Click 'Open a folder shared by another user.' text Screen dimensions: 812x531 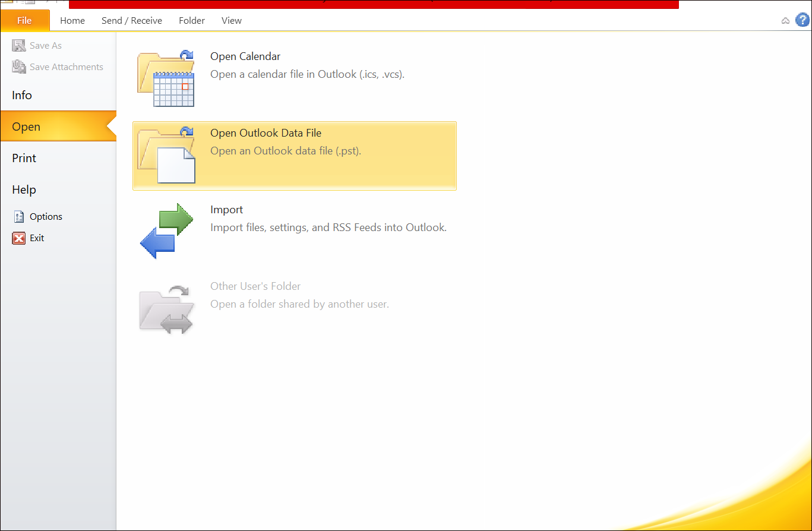coord(299,304)
